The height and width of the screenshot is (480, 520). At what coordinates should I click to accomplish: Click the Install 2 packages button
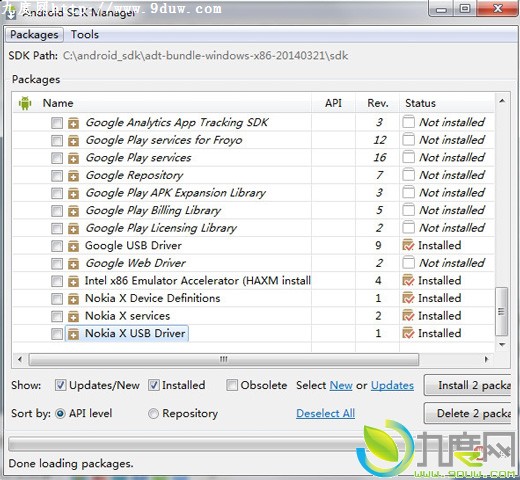click(467, 385)
